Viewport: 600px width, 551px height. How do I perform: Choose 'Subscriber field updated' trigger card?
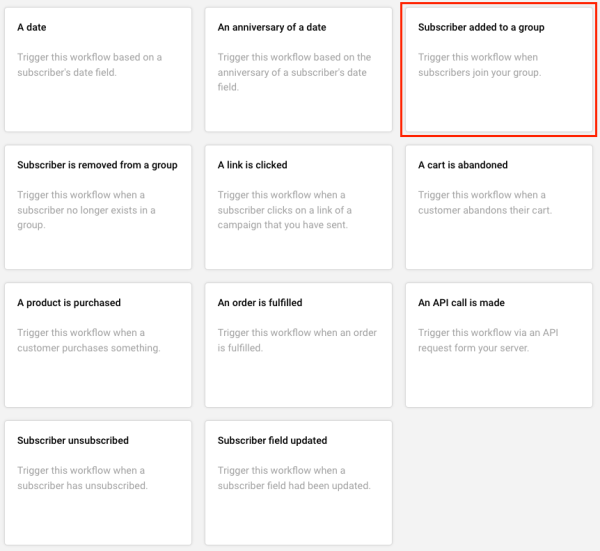pyautogui.click(x=298, y=483)
